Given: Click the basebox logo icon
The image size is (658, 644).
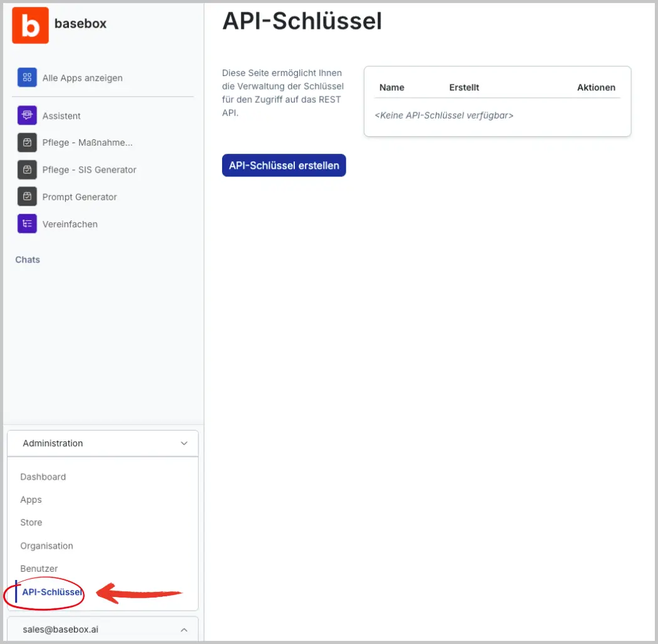Looking at the screenshot, I should click(30, 24).
